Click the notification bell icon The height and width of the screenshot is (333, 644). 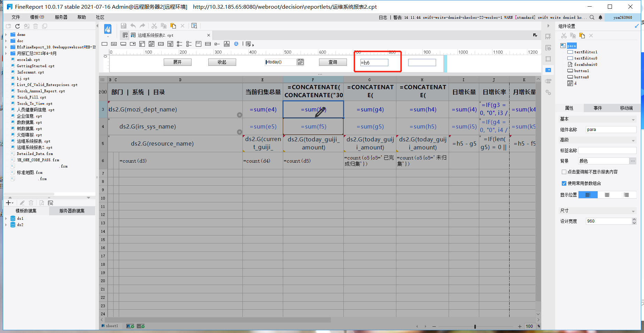click(600, 17)
